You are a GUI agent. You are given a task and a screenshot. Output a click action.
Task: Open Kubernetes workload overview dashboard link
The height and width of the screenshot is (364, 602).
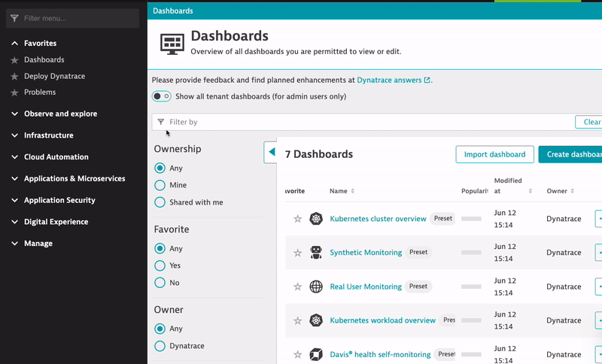pyautogui.click(x=383, y=320)
